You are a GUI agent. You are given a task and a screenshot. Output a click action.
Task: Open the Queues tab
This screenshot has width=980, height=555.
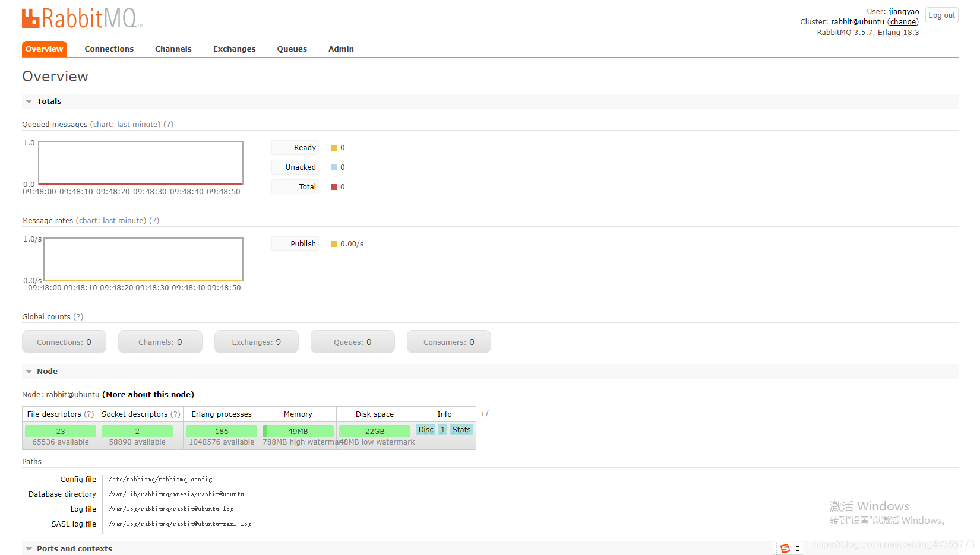292,49
